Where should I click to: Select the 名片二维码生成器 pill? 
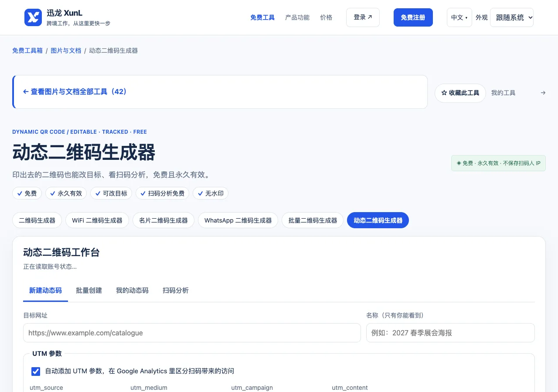(x=163, y=220)
